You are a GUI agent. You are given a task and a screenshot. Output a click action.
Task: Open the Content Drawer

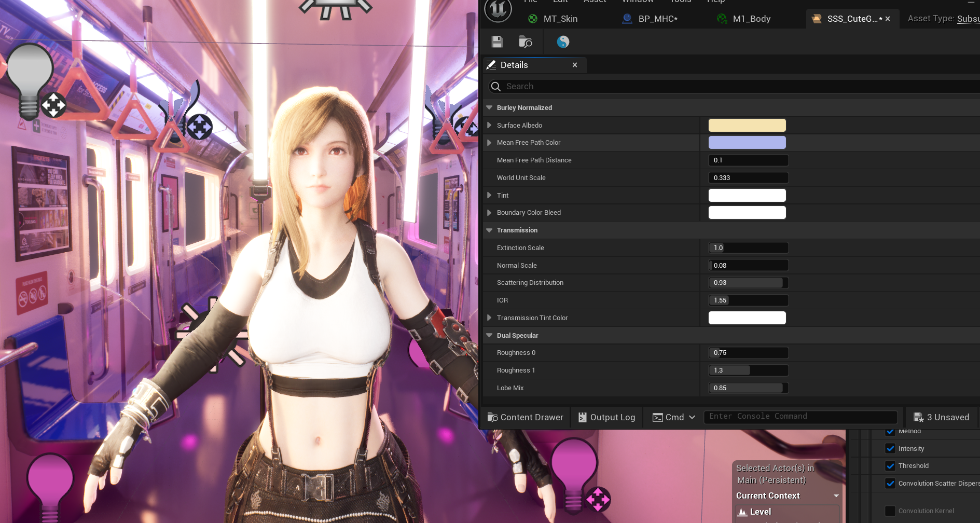coord(526,417)
